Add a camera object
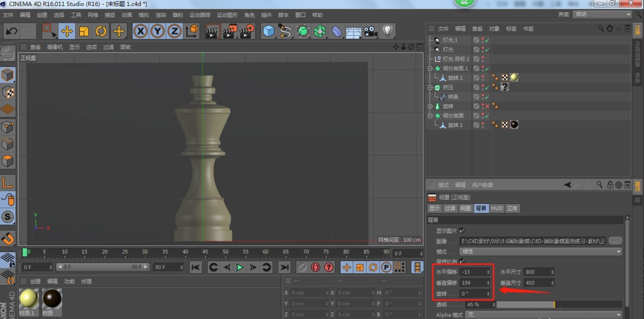 pyautogui.click(x=370, y=31)
